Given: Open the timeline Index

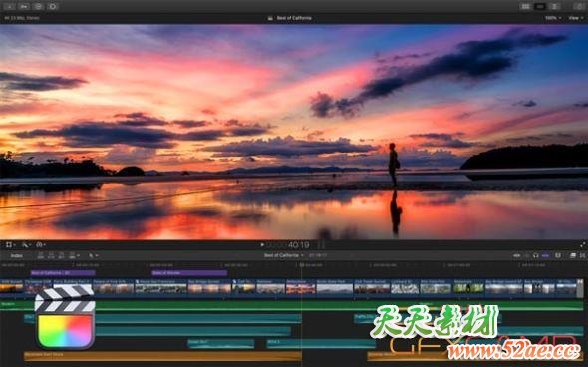Looking at the screenshot, I should click(17, 256).
